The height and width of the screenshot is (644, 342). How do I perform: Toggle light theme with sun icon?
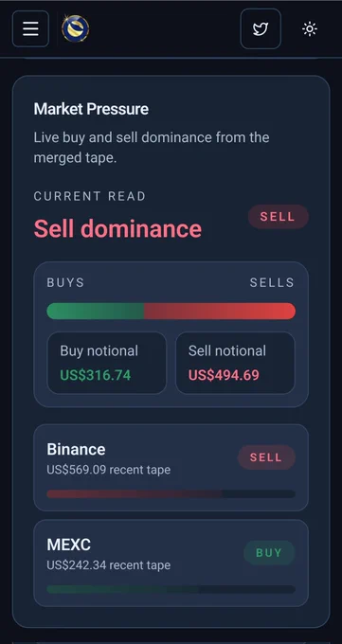click(310, 28)
